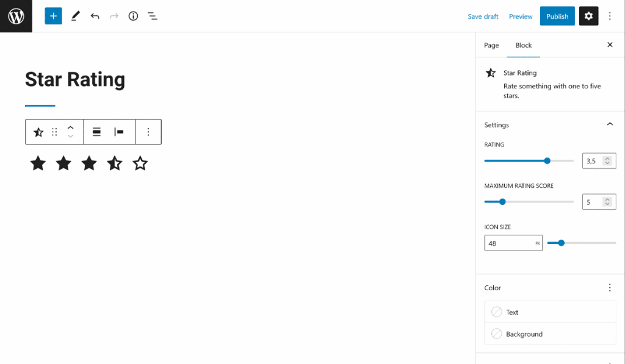
Task: Switch to the Page tab
Action: click(491, 45)
